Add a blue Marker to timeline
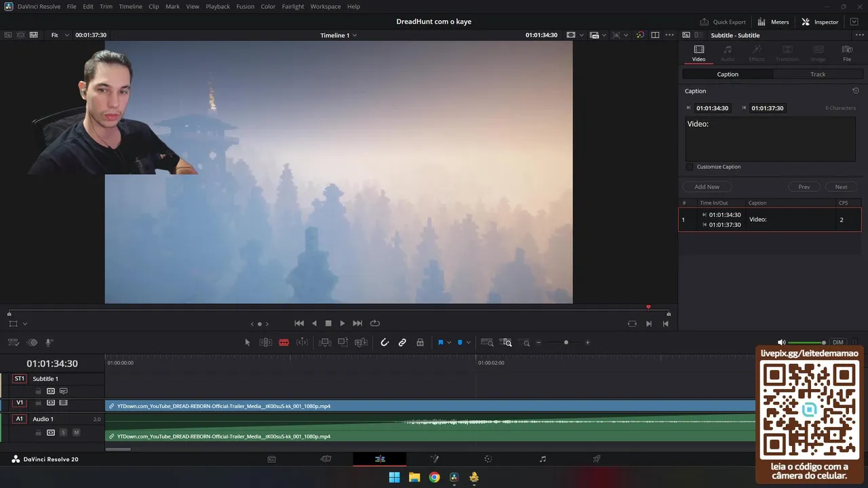The image size is (868, 488). (460, 342)
